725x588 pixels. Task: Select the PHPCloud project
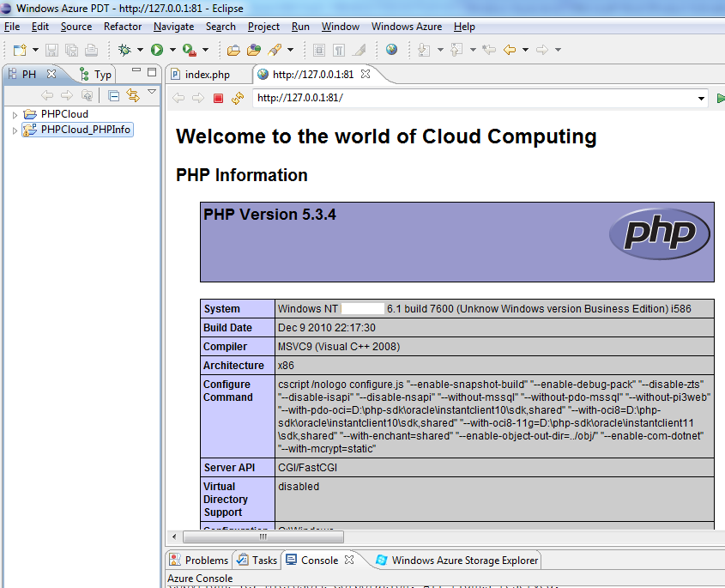(x=56, y=114)
